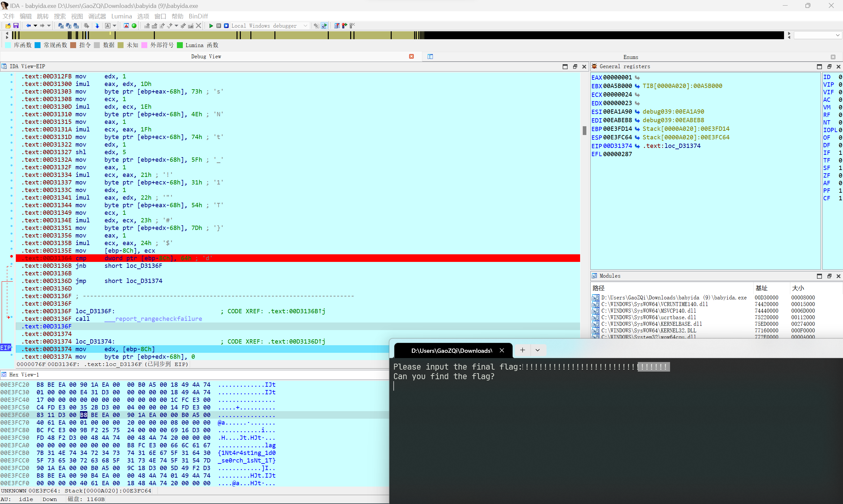Image resolution: width=843 pixels, height=504 pixels.
Task: Open new tab in terminal window
Action: coord(522,350)
